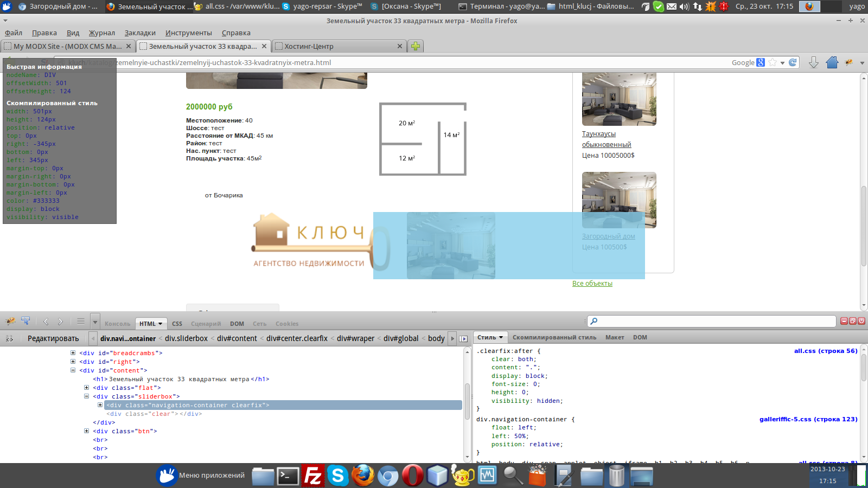Viewport: 868px width, 488px height.
Task: Deactivate Firebug with the power button
Action: pos(860,321)
